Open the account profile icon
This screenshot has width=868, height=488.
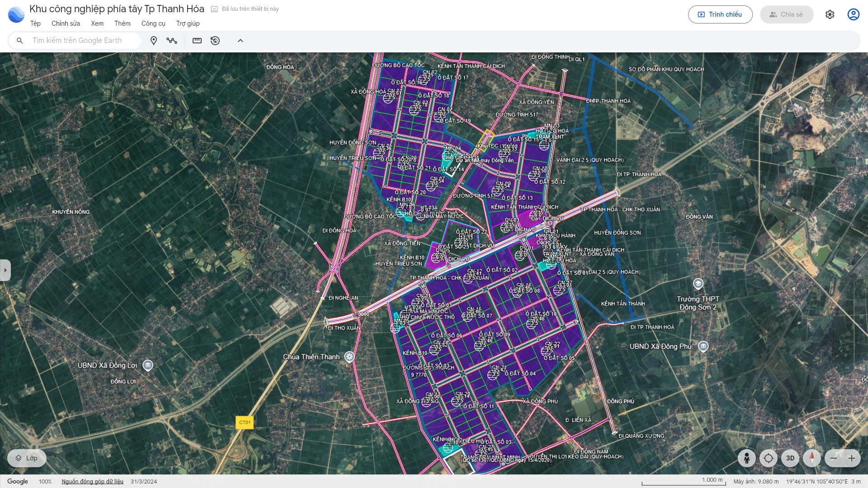click(853, 14)
